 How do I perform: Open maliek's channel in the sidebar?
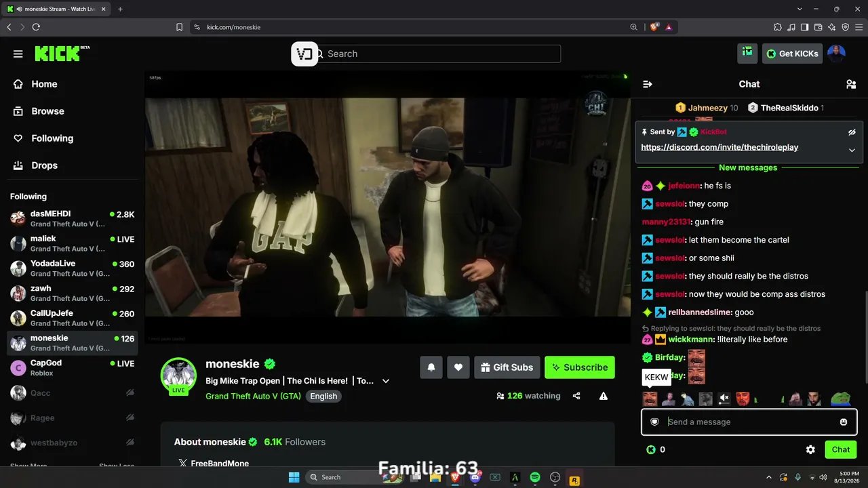pos(73,243)
